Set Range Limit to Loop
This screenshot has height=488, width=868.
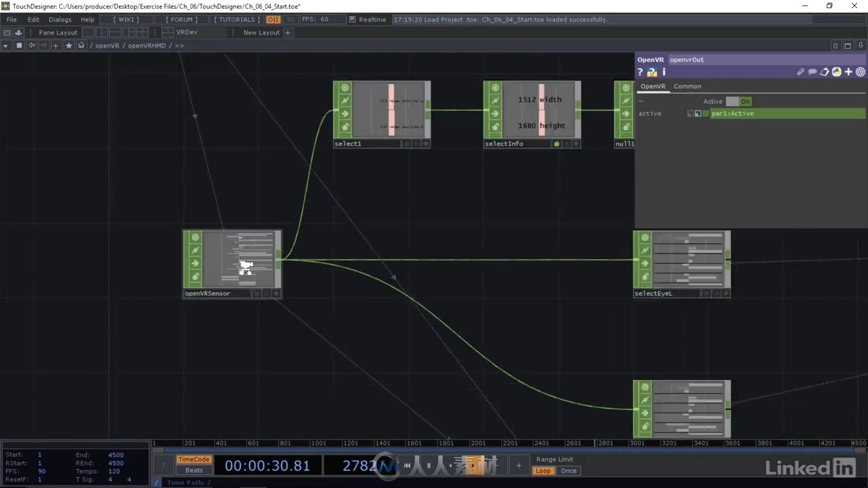click(544, 471)
